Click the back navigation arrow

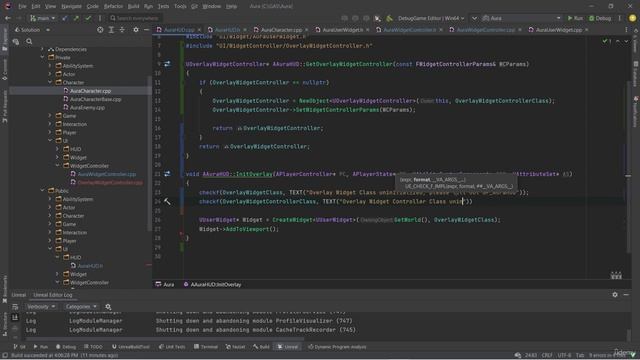(x=7, y=18)
